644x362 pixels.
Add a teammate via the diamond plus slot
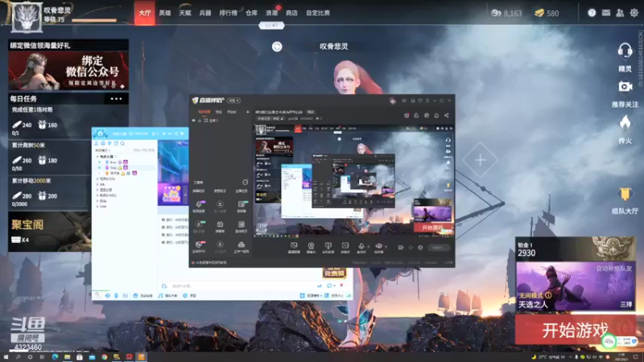click(x=480, y=160)
